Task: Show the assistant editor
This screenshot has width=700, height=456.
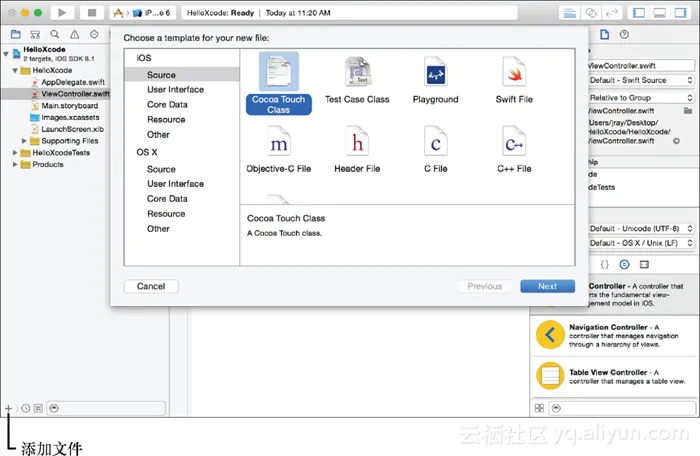Action: click(x=591, y=13)
